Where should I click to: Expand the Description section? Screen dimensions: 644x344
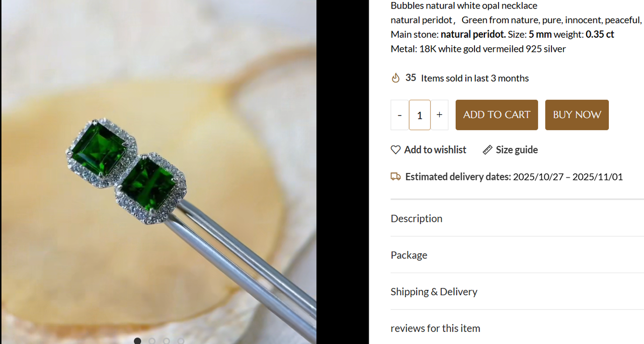(417, 218)
